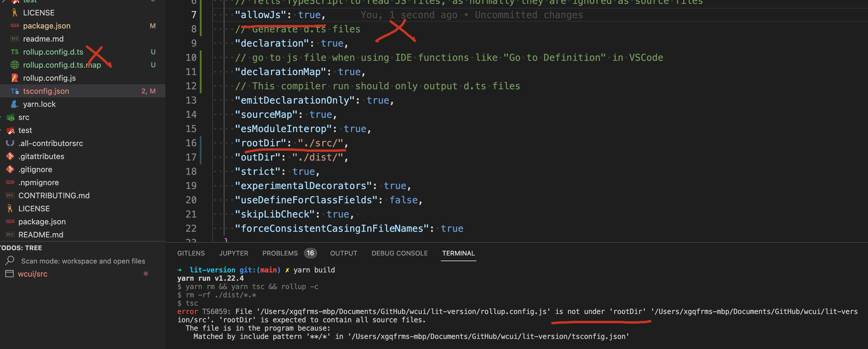Image resolution: width=868 pixels, height=349 pixels.
Task: Open readme.md in the explorer
Action: click(x=43, y=39)
